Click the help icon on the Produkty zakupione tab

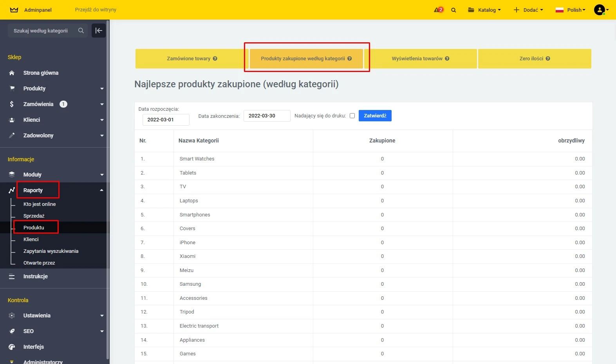[x=349, y=59]
